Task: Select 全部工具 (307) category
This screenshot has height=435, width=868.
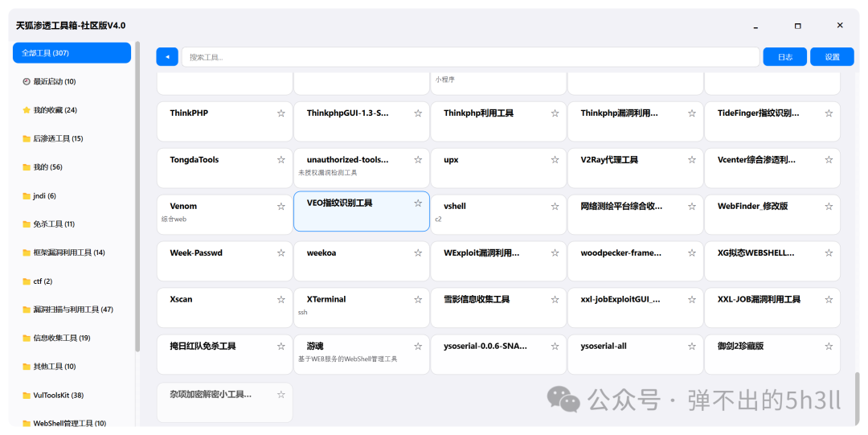Action: [72, 53]
